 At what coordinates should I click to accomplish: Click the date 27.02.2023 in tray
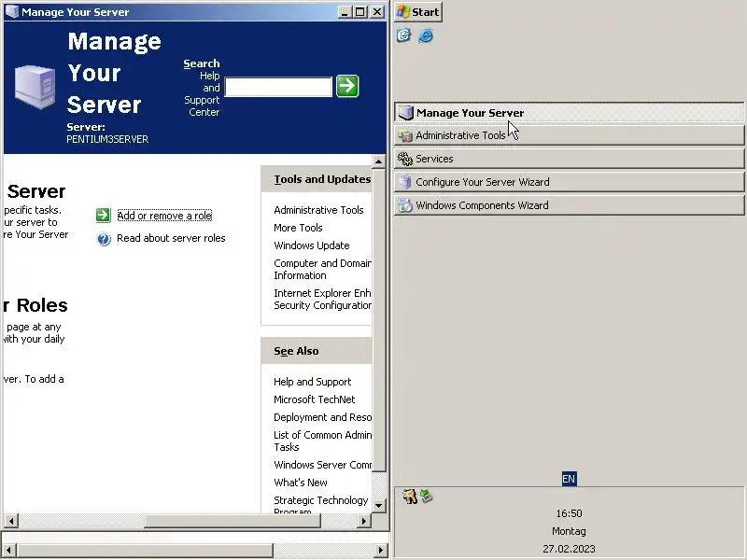569,549
